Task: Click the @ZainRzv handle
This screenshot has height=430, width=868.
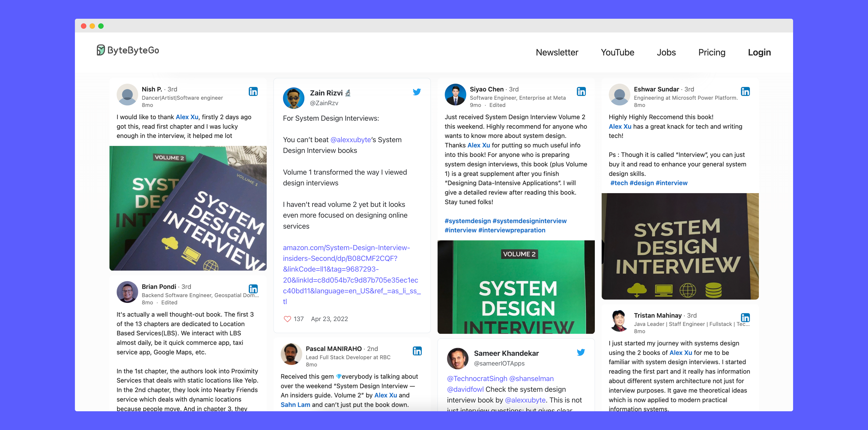Action: click(324, 103)
